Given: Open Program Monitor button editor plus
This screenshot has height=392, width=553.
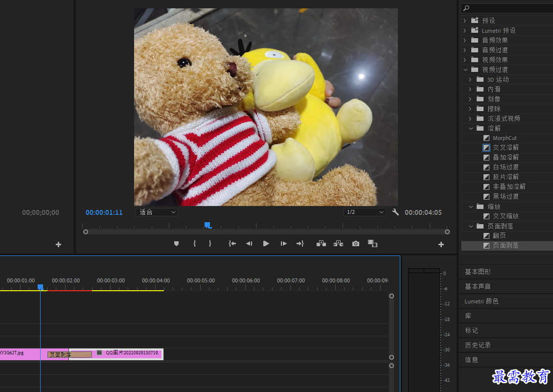Looking at the screenshot, I should [441, 245].
